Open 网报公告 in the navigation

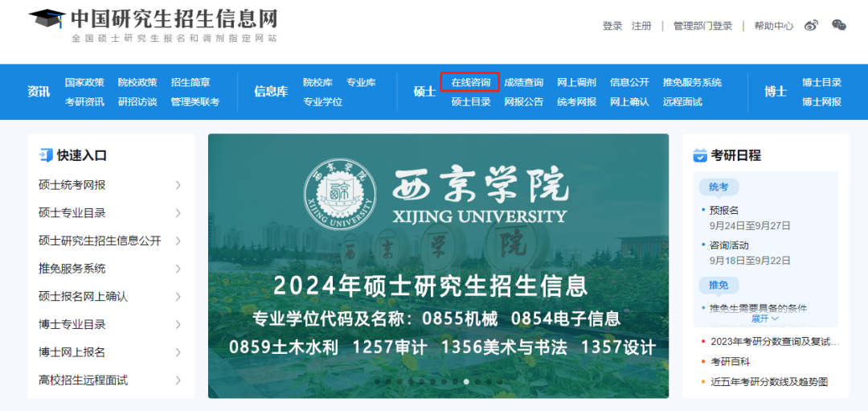[x=524, y=102]
